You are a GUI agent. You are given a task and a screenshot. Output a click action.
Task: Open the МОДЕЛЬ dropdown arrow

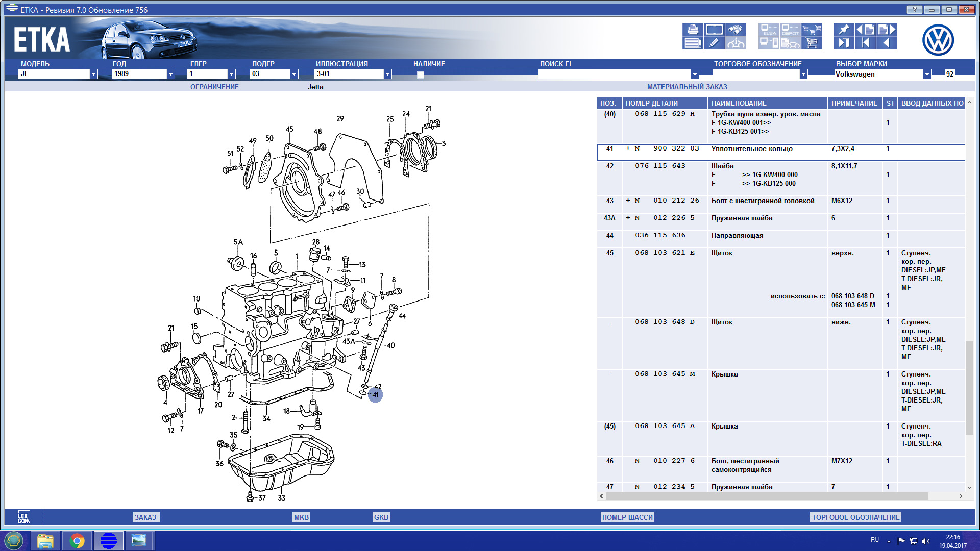(x=93, y=74)
